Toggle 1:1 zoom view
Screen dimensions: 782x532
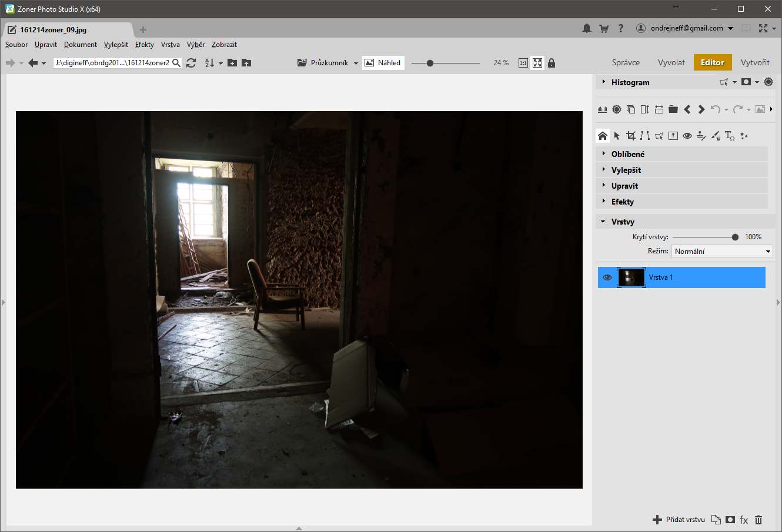(x=523, y=63)
